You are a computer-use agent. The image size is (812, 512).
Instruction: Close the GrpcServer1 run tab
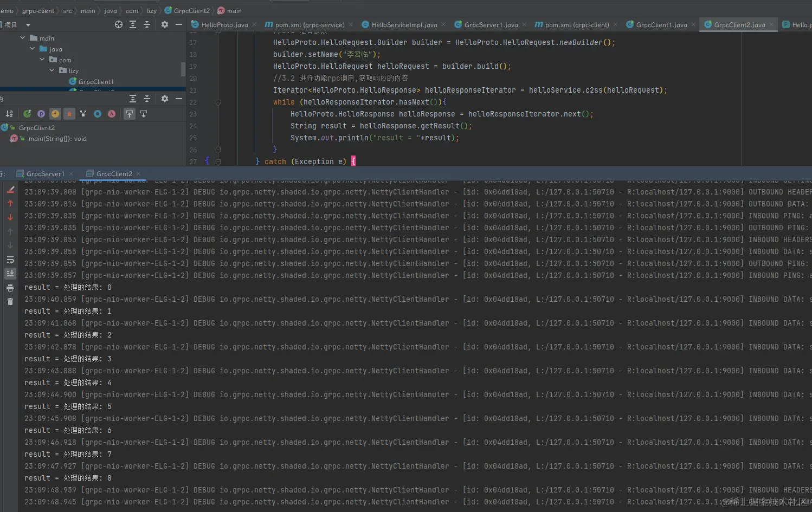coord(70,174)
